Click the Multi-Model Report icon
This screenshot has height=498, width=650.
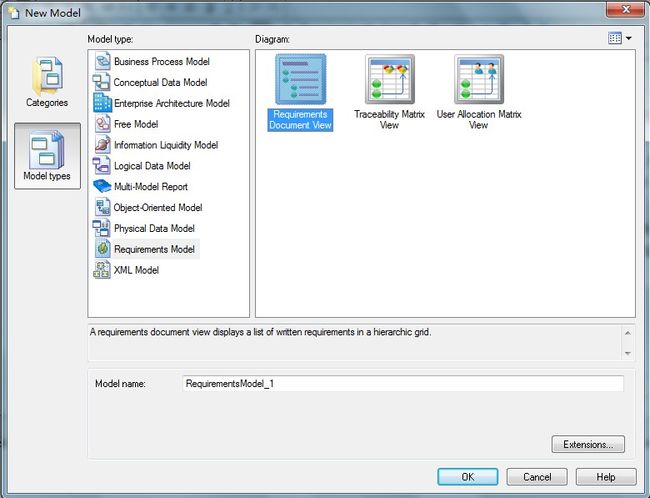click(102, 186)
